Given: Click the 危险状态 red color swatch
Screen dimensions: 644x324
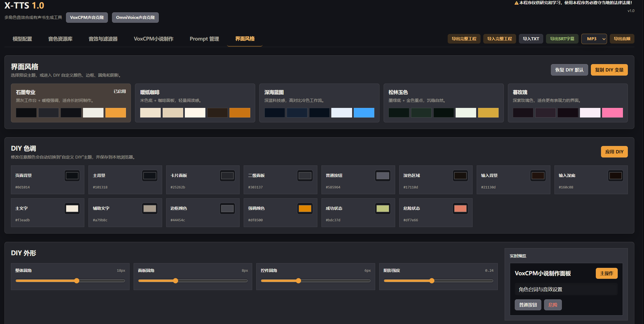Looking at the screenshot, I should click(460, 209).
